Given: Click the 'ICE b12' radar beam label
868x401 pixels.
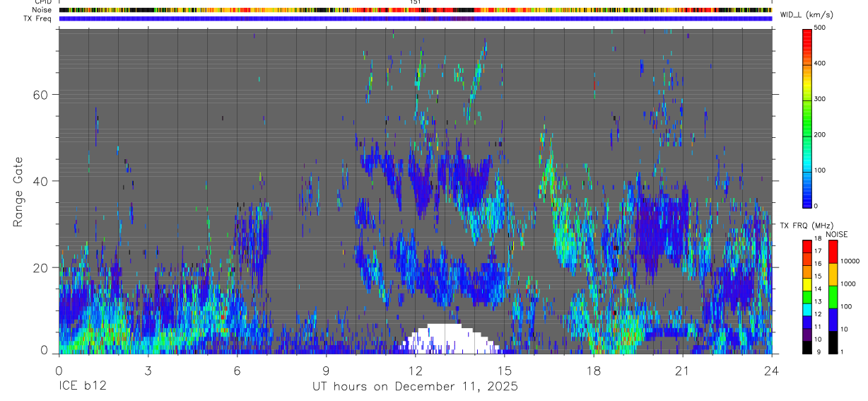Looking at the screenshot, I should (x=81, y=386).
